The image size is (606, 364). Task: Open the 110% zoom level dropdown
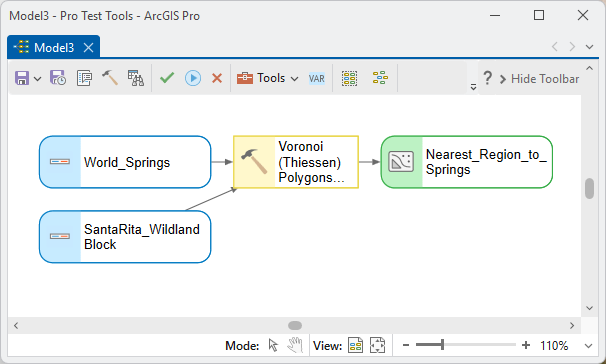coord(588,345)
